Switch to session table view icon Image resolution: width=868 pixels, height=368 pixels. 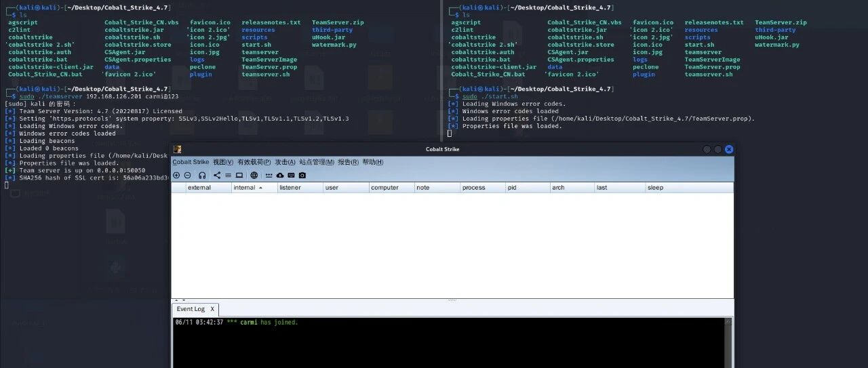(x=228, y=175)
